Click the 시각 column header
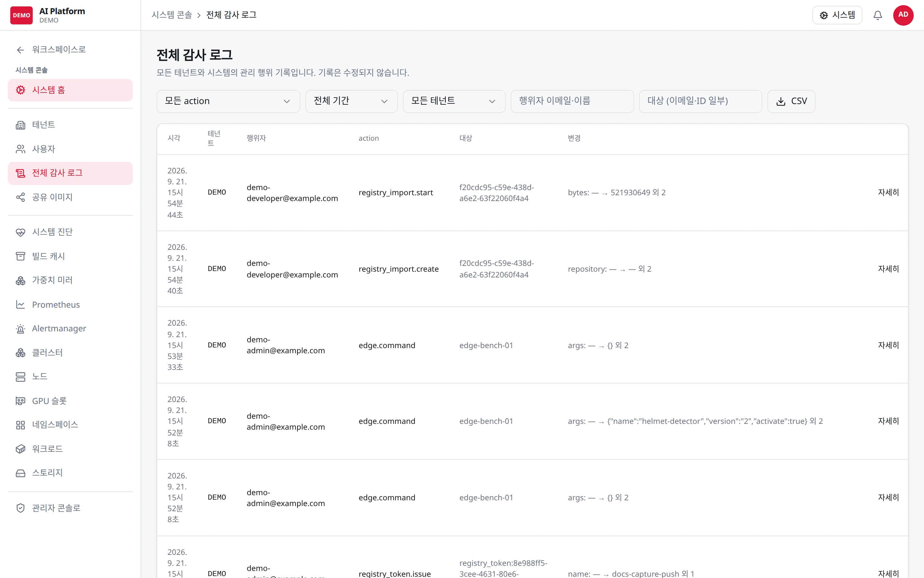The height and width of the screenshot is (578, 924). (174, 138)
